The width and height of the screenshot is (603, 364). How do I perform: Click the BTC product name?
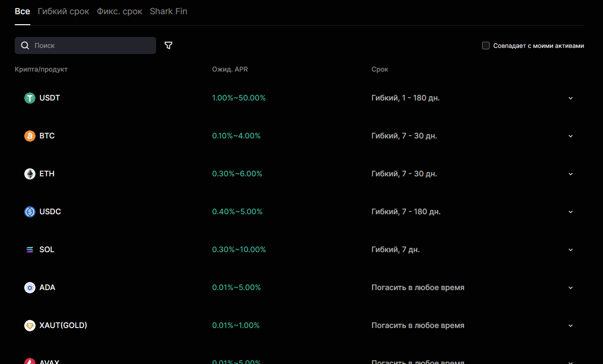click(47, 136)
